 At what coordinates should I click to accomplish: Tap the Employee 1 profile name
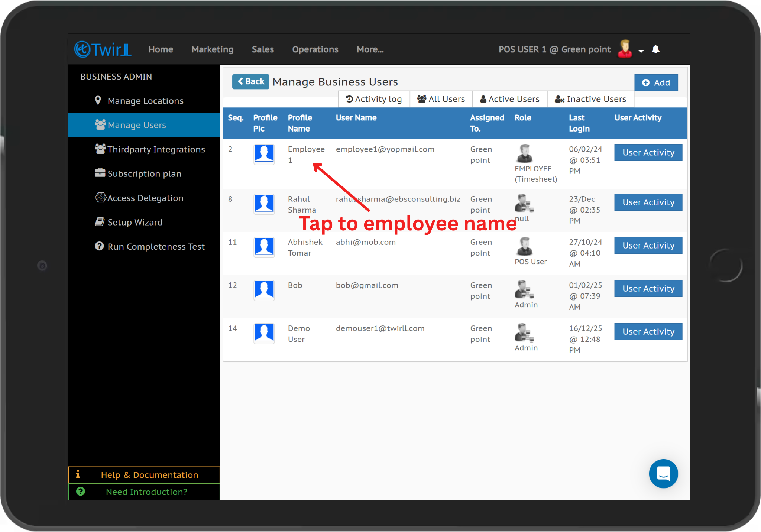(306, 154)
